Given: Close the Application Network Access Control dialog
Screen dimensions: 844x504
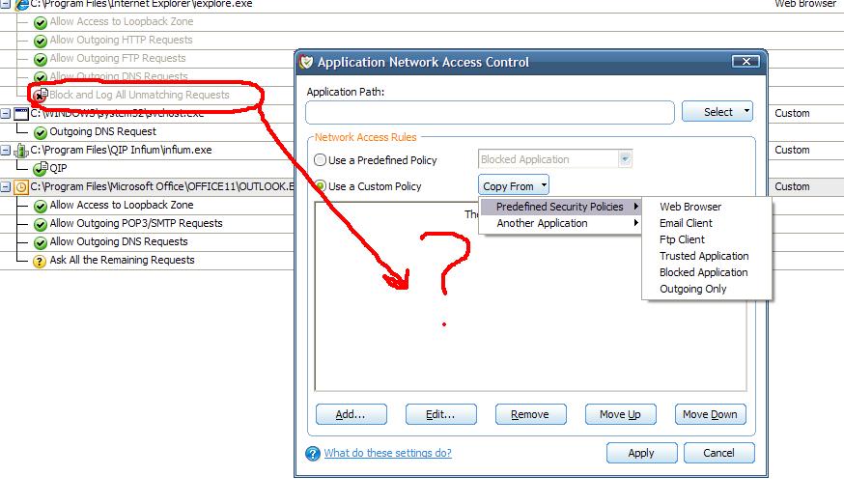Looking at the screenshot, I should tap(746, 62).
